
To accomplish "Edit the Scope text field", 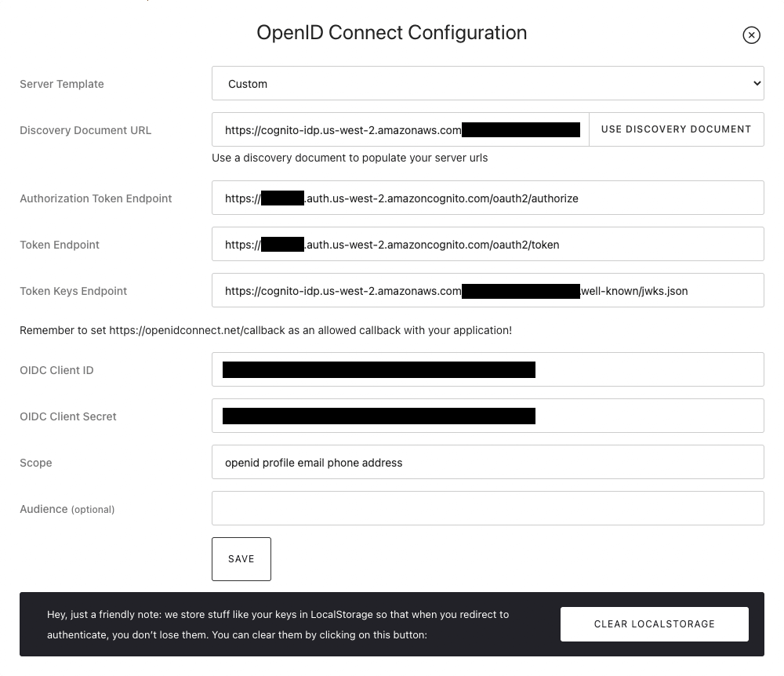I will coord(487,463).
